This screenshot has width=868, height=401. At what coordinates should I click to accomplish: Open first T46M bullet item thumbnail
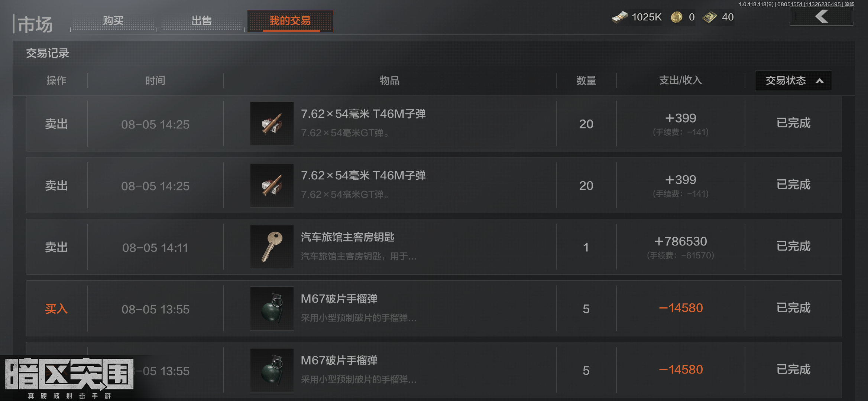click(272, 124)
